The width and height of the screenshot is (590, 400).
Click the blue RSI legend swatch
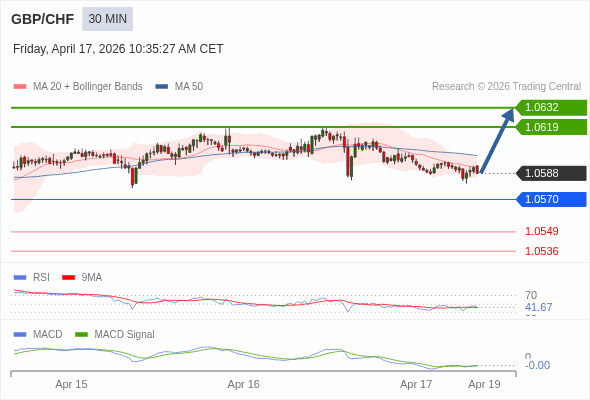[20, 278]
